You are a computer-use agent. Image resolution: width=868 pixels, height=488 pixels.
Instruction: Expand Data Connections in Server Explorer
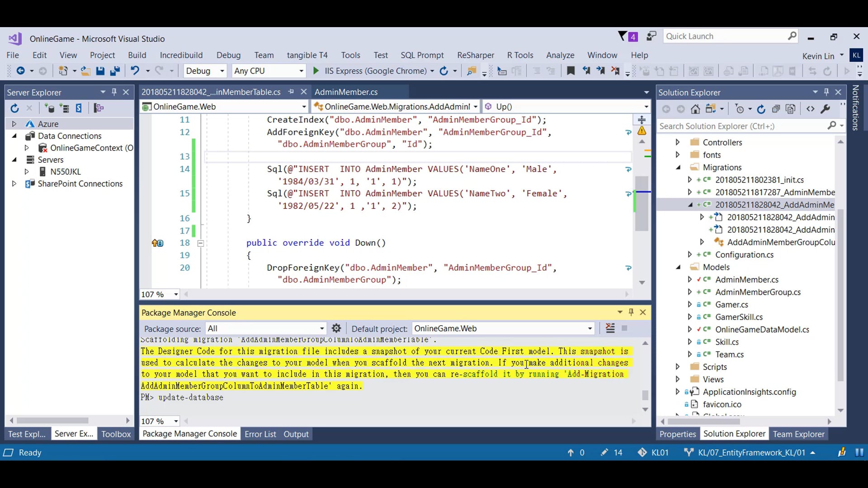tap(15, 136)
